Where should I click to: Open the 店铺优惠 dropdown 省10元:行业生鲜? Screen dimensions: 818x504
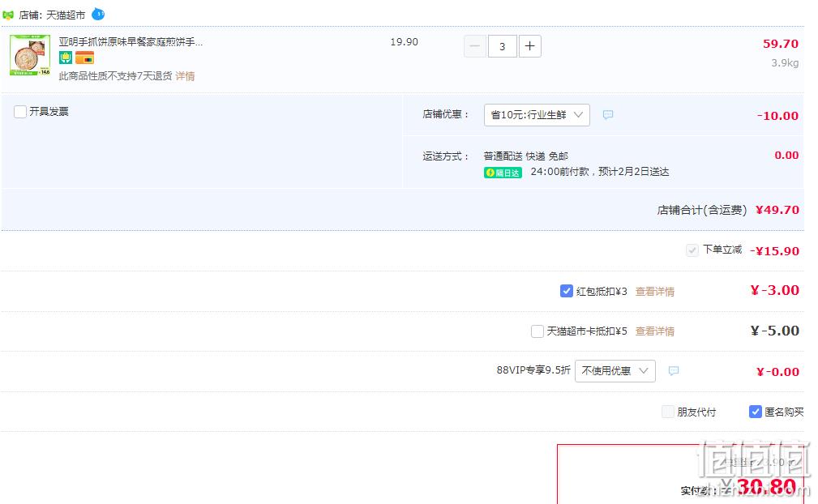tap(537, 115)
